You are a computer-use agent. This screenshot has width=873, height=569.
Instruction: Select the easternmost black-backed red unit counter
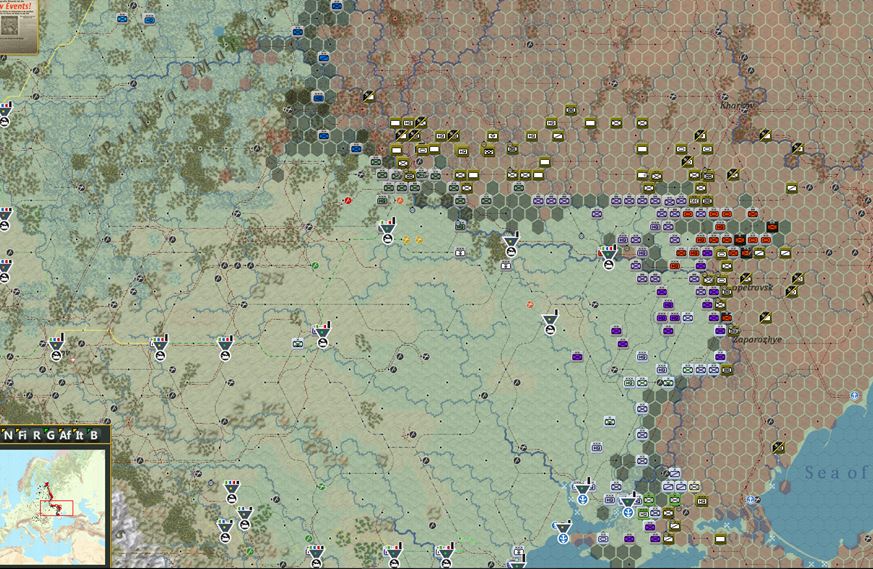(772, 227)
